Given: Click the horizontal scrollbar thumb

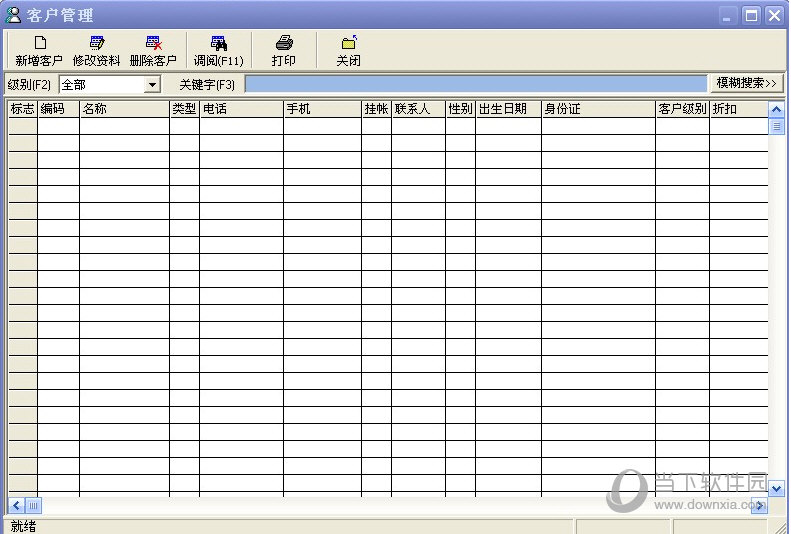Looking at the screenshot, I should coord(33,505).
